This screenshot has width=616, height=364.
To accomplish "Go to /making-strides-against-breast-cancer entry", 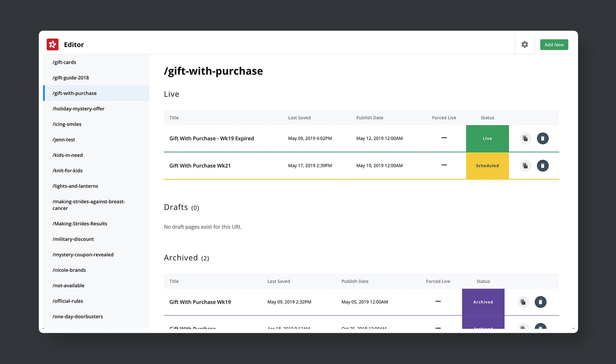I will pyautogui.click(x=89, y=205).
